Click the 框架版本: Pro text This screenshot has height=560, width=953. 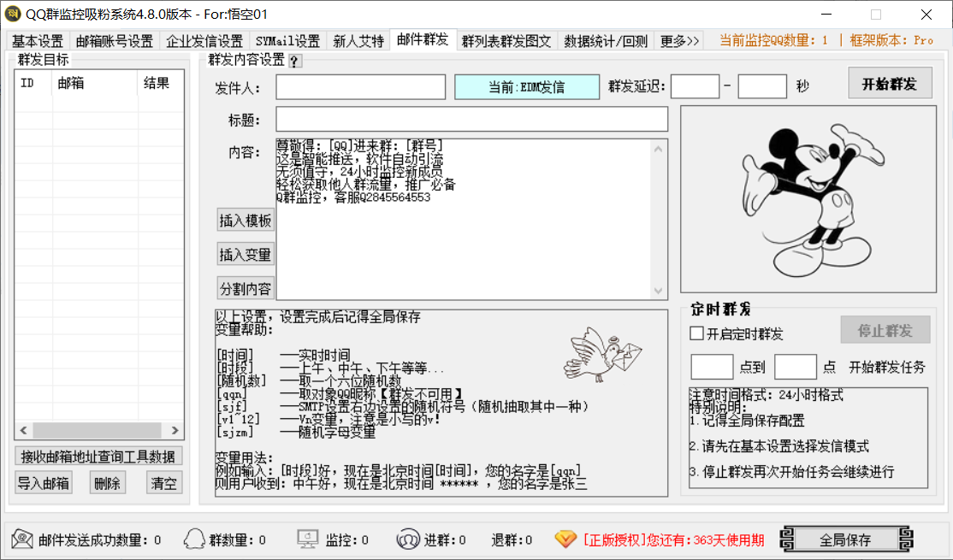click(891, 41)
